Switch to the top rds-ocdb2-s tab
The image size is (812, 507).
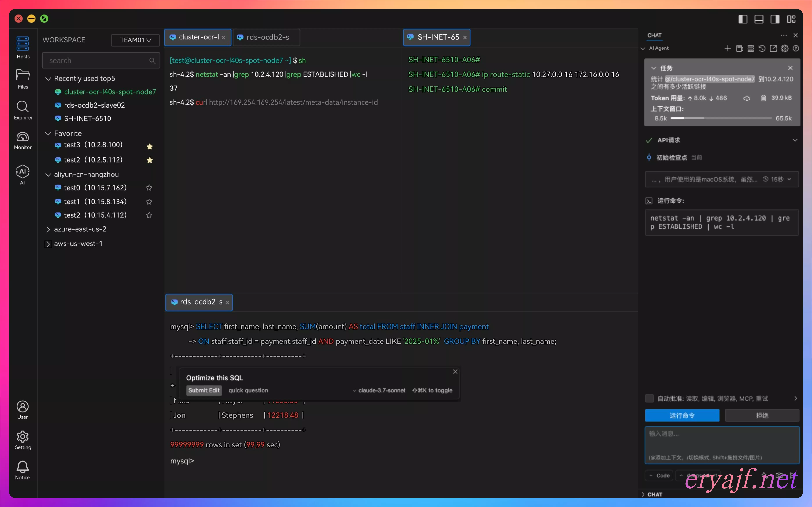[266, 37]
